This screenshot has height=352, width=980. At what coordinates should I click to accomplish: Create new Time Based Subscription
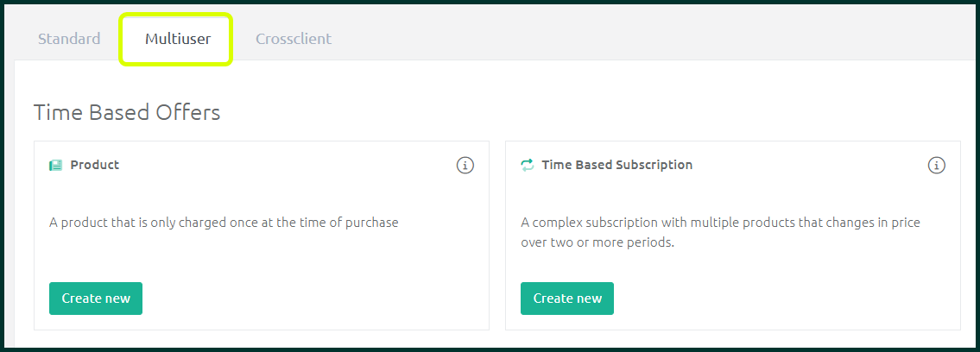pyautogui.click(x=567, y=299)
